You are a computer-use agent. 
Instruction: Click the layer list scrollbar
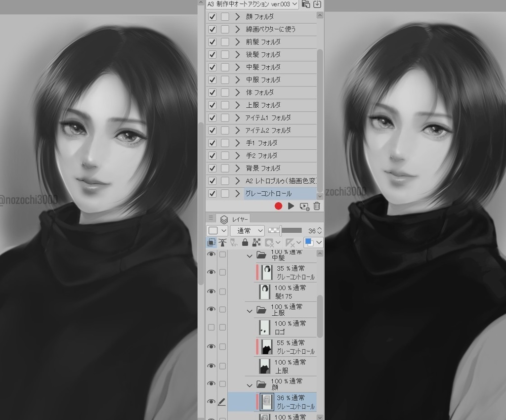[320, 316]
